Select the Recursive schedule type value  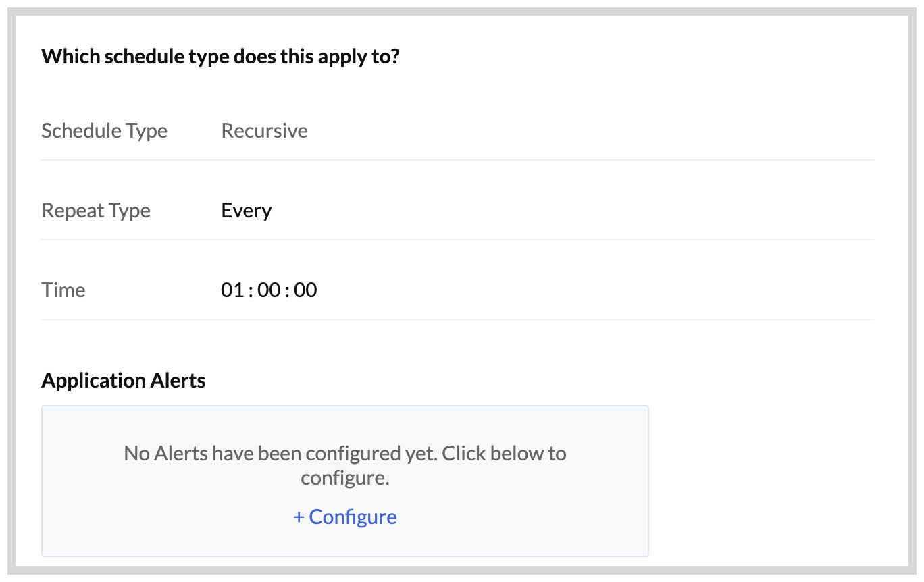pyautogui.click(x=264, y=130)
